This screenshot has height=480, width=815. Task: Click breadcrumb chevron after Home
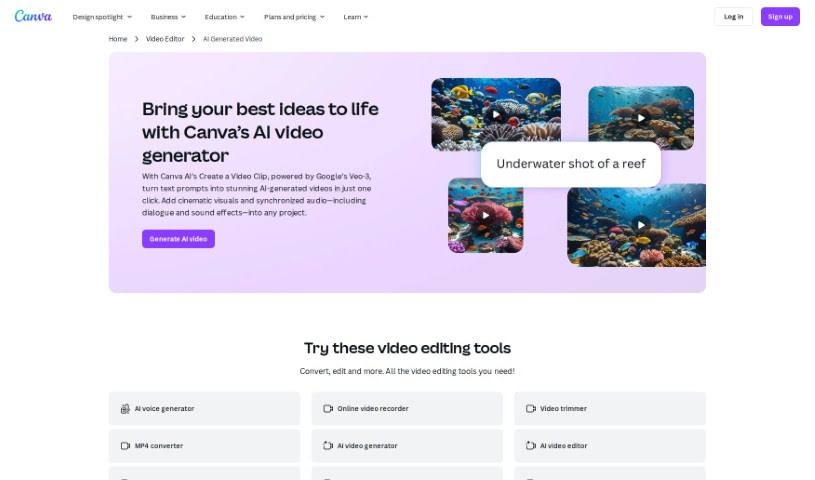tap(137, 39)
